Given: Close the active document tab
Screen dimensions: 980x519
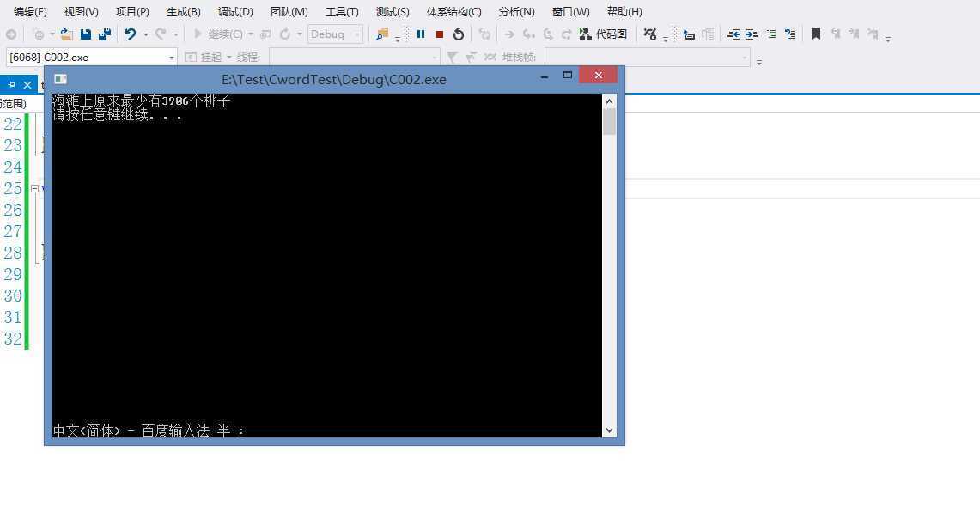Looking at the screenshot, I should 27,84.
